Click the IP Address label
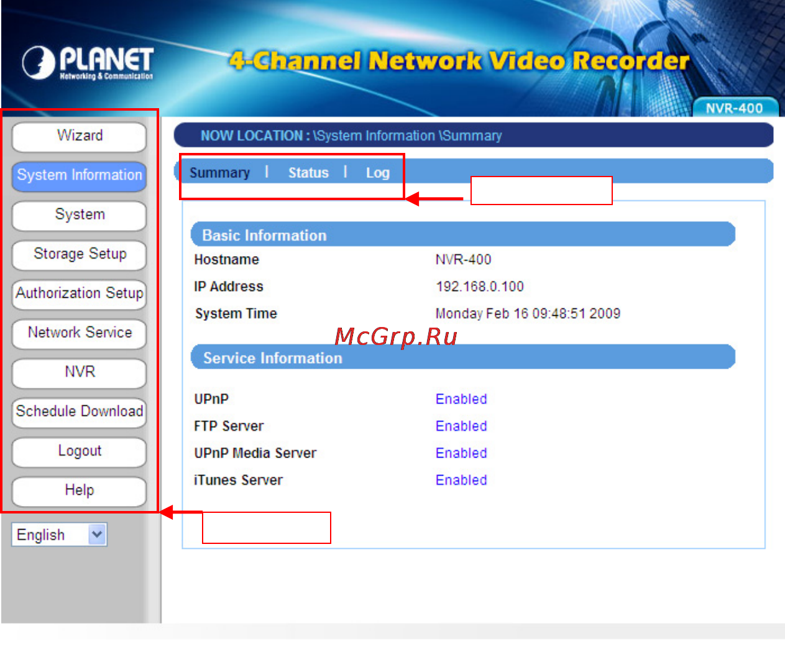785x672 pixels. [229, 287]
